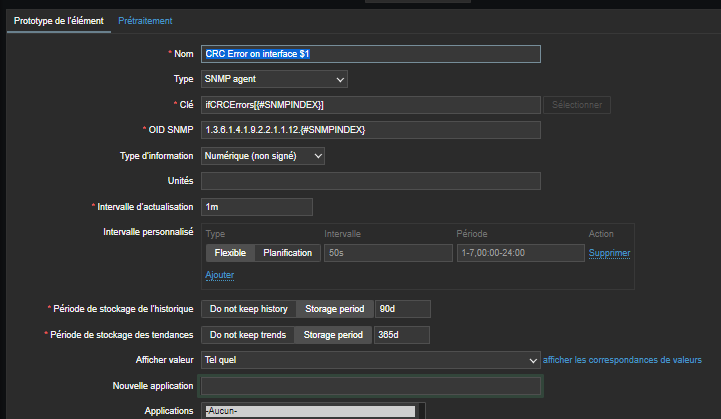Select Storage period for trends
Image resolution: width=721 pixels, height=419 pixels.
tap(333, 335)
